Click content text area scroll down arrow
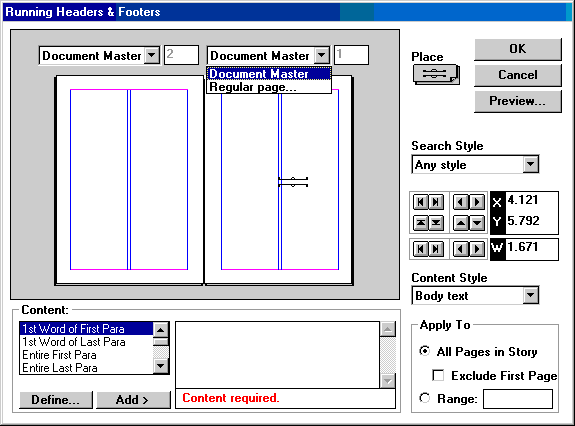 click(x=388, y=381)
